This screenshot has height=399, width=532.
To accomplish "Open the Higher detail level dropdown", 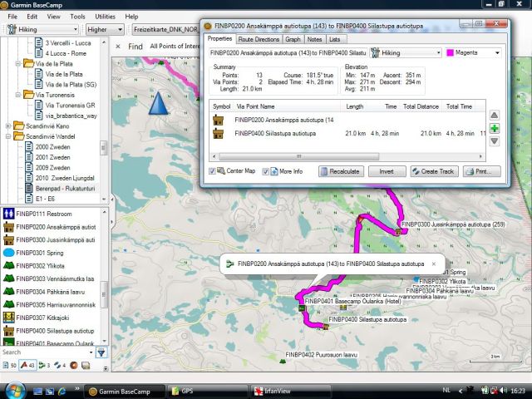I will pyautogui.click(x=106, y=29).
